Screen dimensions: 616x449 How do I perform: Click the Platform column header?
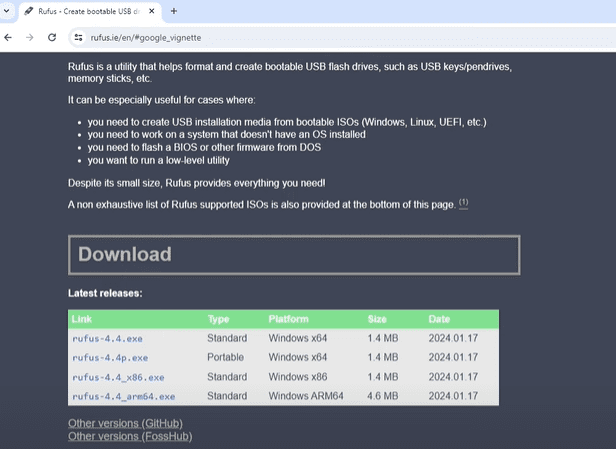click(x=288, y=319)
